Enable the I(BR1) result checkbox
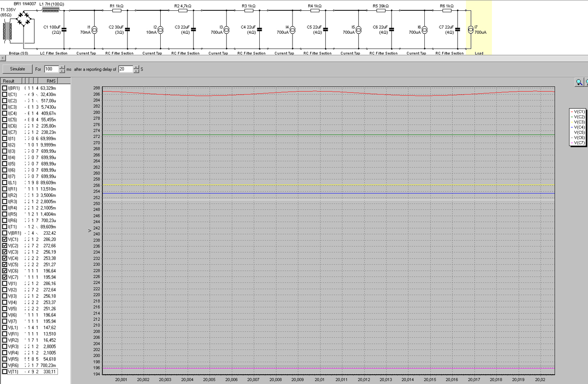588x384 pixels. tap(4, 88)
